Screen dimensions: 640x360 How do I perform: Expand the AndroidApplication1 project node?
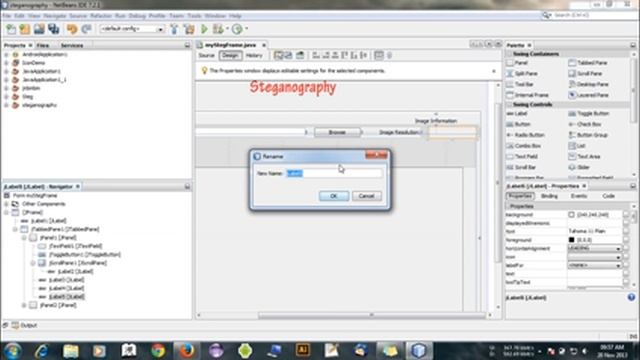point(7,54)
